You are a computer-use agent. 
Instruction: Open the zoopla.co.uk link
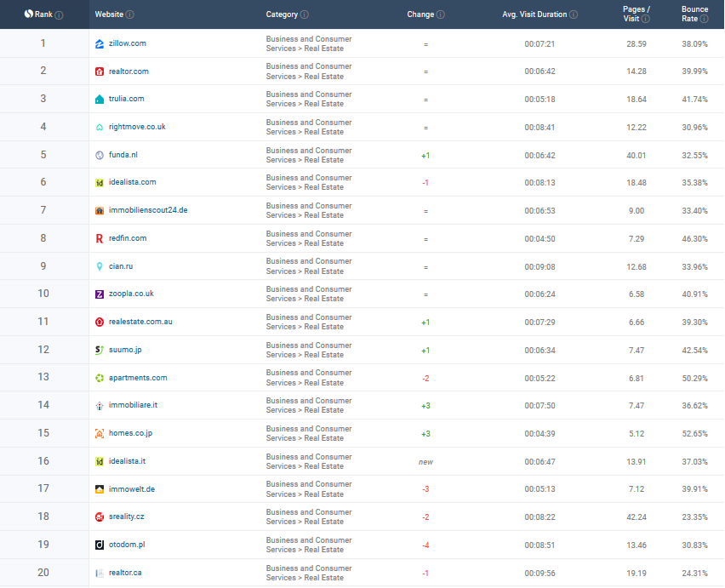point(131,294)
